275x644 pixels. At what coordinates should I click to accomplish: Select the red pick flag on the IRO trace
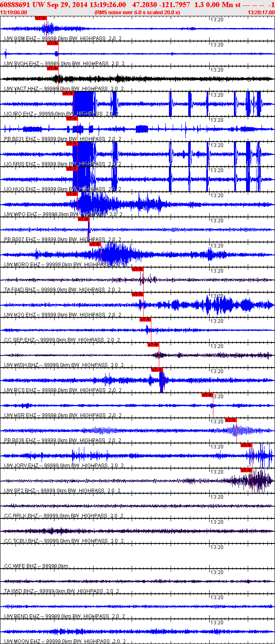coord(68,93)
